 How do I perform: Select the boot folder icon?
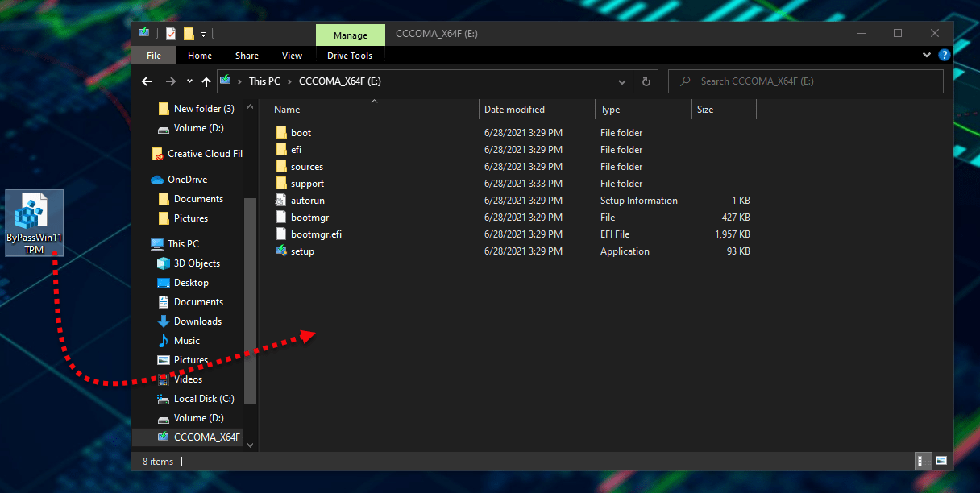[281, 132]
